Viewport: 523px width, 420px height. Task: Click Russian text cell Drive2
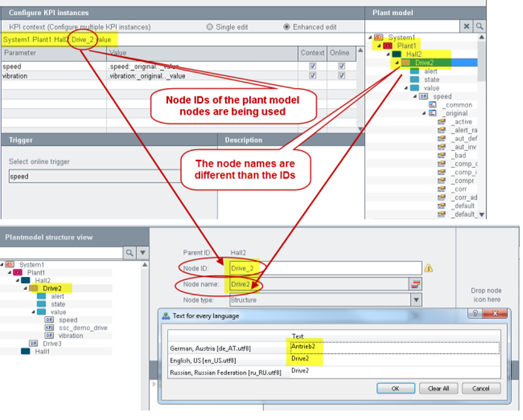[396, 371]
